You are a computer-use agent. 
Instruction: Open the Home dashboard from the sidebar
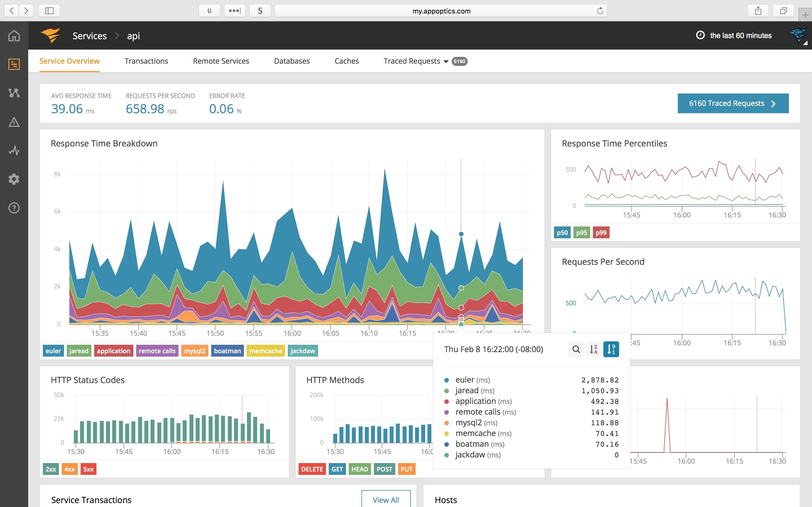14,36
